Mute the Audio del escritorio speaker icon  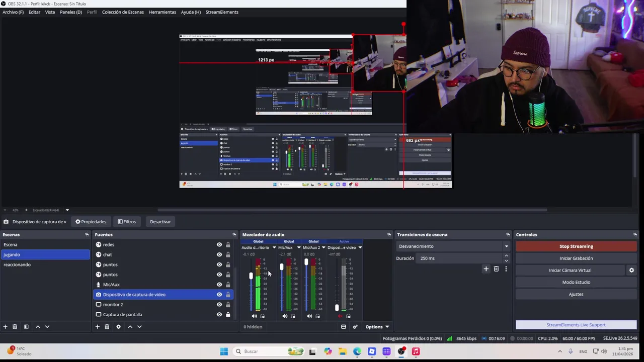254,316
